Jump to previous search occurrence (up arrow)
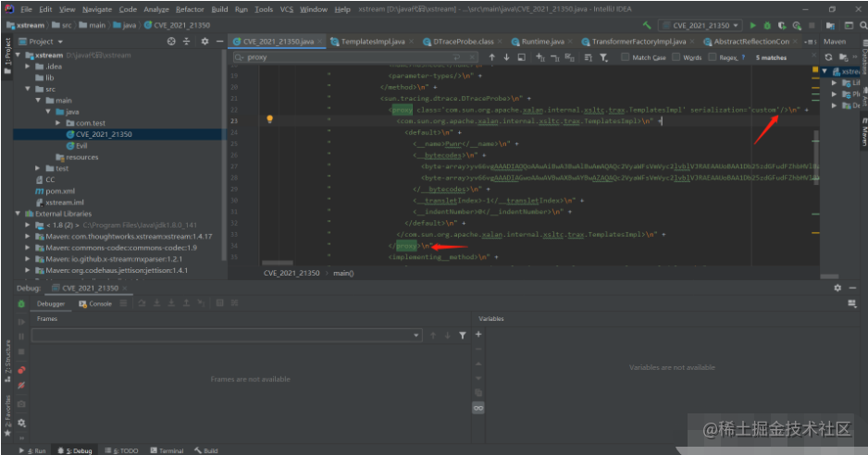Screen dimensions: 868x455 [x=491, y=57]
